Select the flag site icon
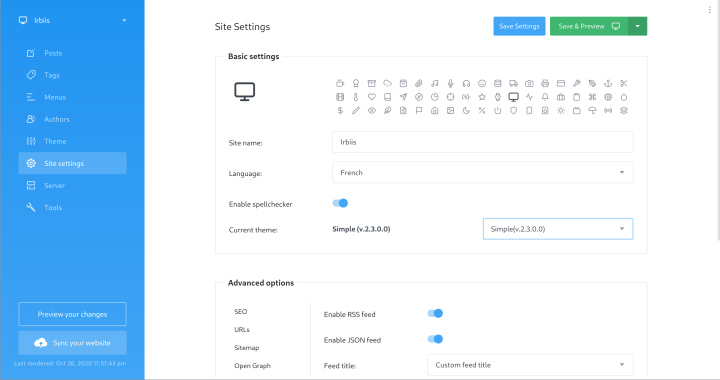The width and height of the screenshot is (720, 380). click(x=419, y=111)
